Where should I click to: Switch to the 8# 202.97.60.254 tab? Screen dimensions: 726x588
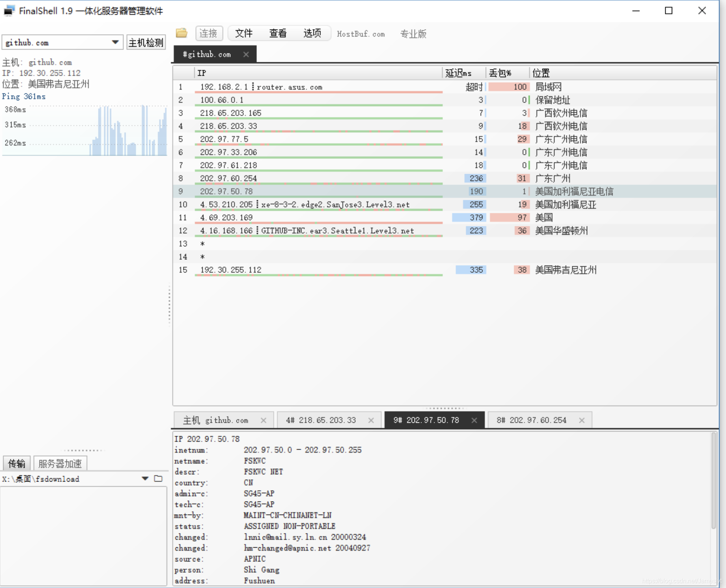coord(533,420)
